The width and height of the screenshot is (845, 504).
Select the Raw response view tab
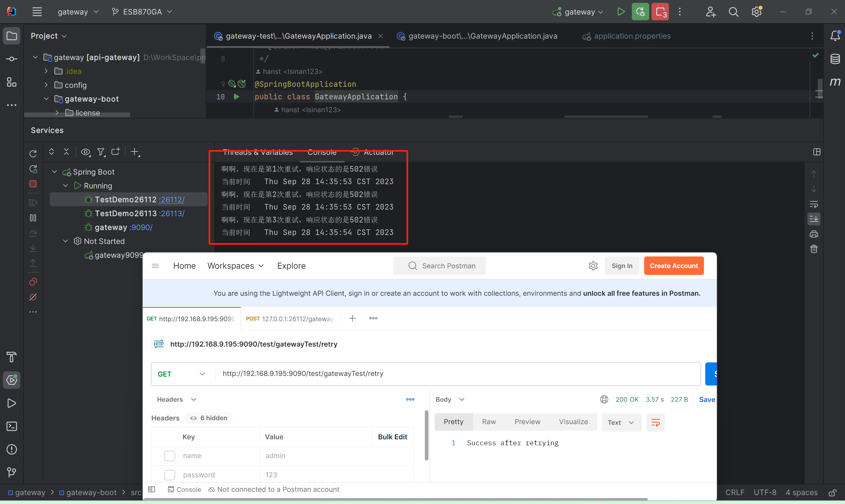coord(489,422)
